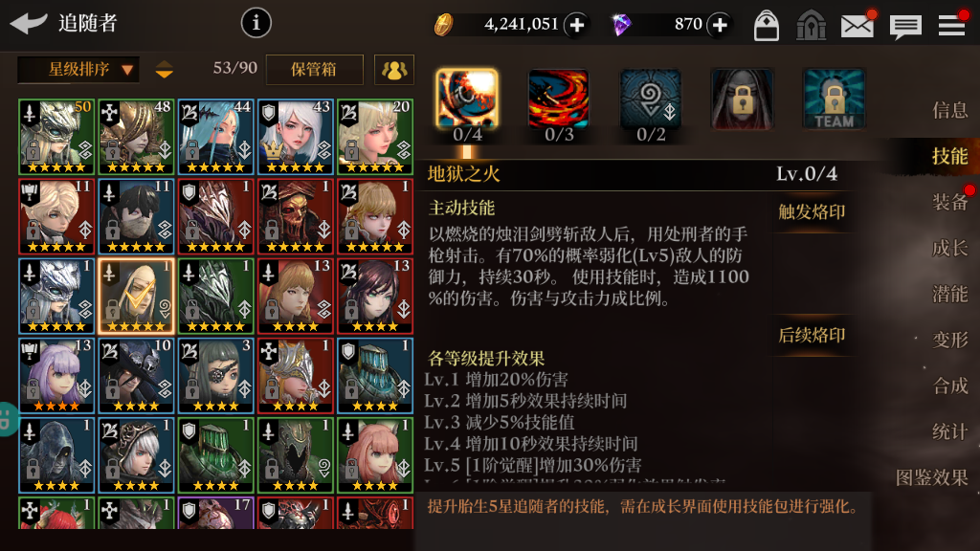The width and height of the screenshot is (980, 551).
Task: Switch to the 装备 tab
Action: point(950,202)
